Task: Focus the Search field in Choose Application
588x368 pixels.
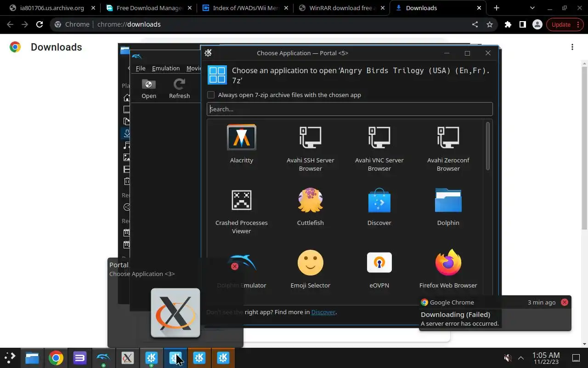Action: [x=350, y=109]
